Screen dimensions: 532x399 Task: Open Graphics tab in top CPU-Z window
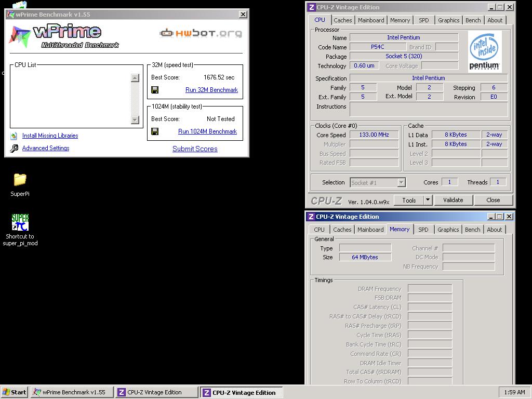click(x=448, y=20)
